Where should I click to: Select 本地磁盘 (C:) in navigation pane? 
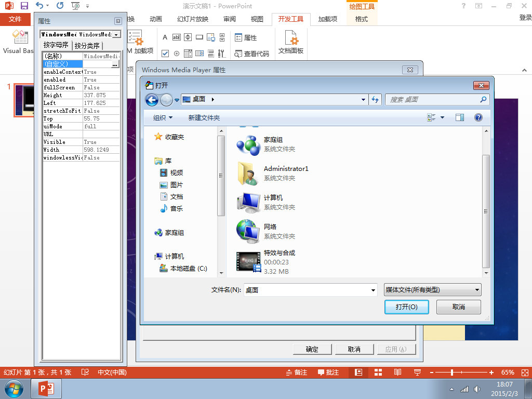pyautogui.click(x=183, y=268)
